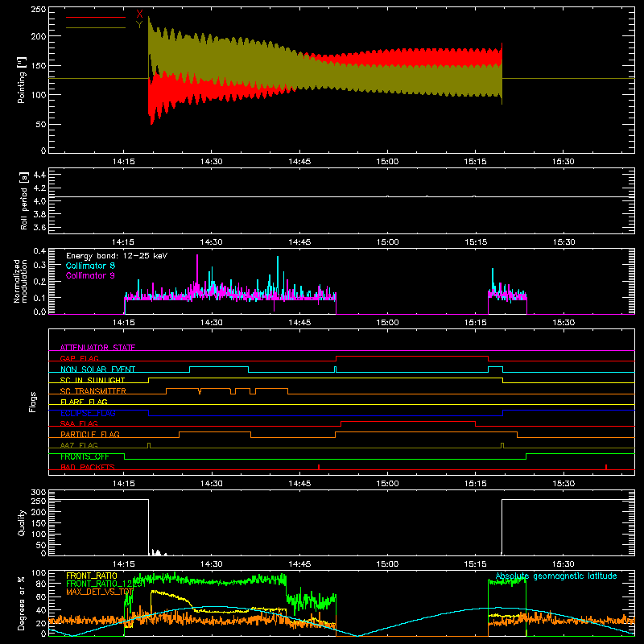Click the yellow FRONT_RATIO legend label

92,576
